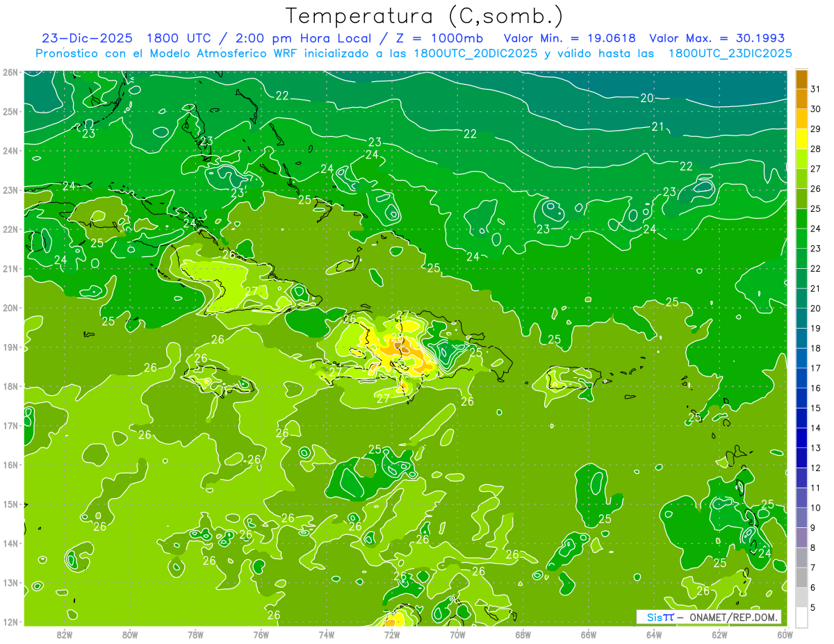Click the colorbar label "28"
834x644 pixels.
(816, 149)
